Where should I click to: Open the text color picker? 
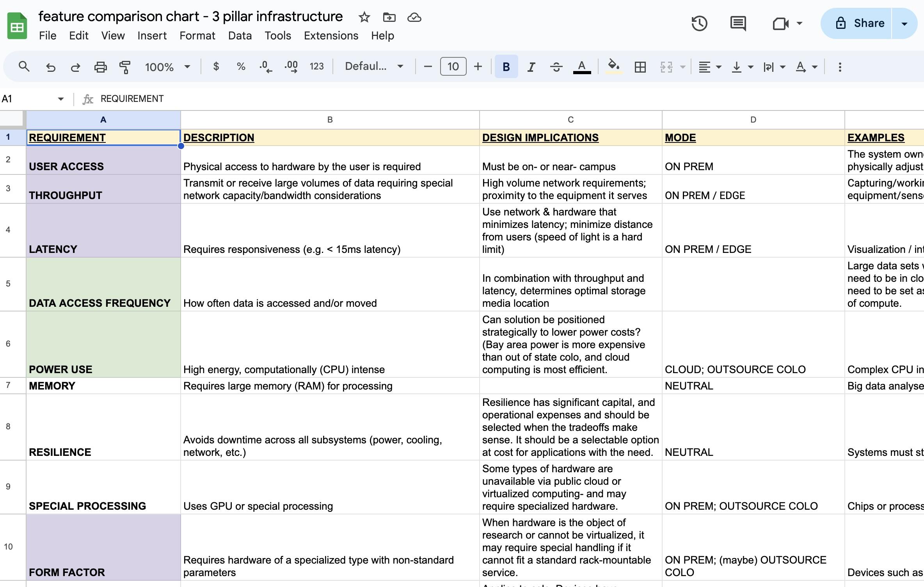click(x=582, y=66)
